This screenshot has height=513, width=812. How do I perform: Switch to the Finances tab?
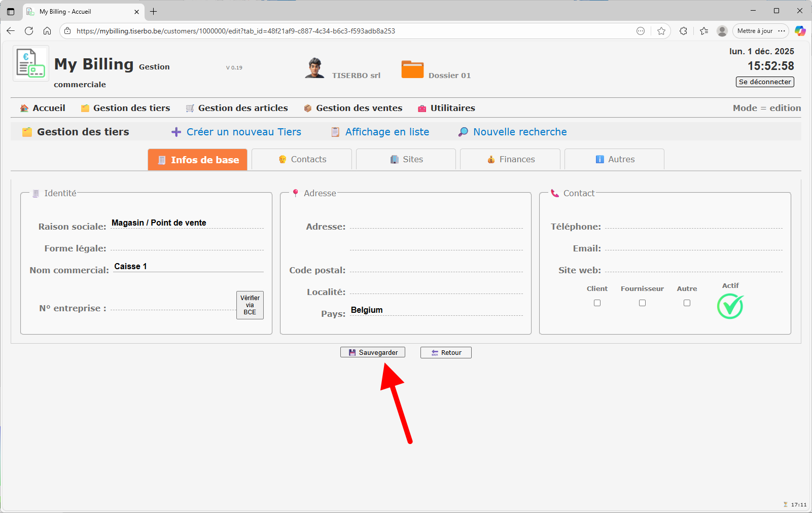(x=510, y=159)
